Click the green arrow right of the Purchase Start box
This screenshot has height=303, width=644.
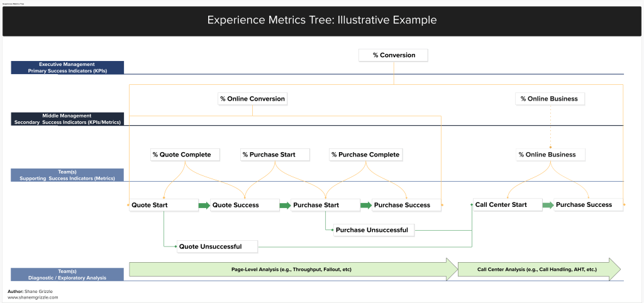365,205
